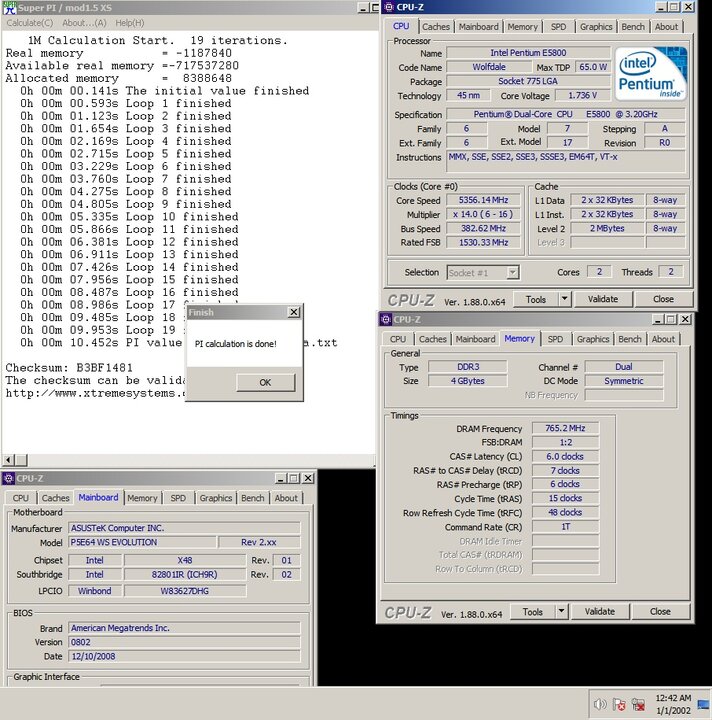Open Graphics tab in top CPU-Z window
The width and height of the screenshot is (712, 720).
point(596,27)
